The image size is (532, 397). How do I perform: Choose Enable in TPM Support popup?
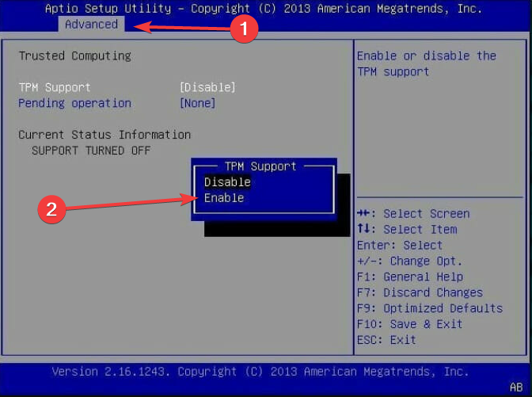(x=224, y=198)
